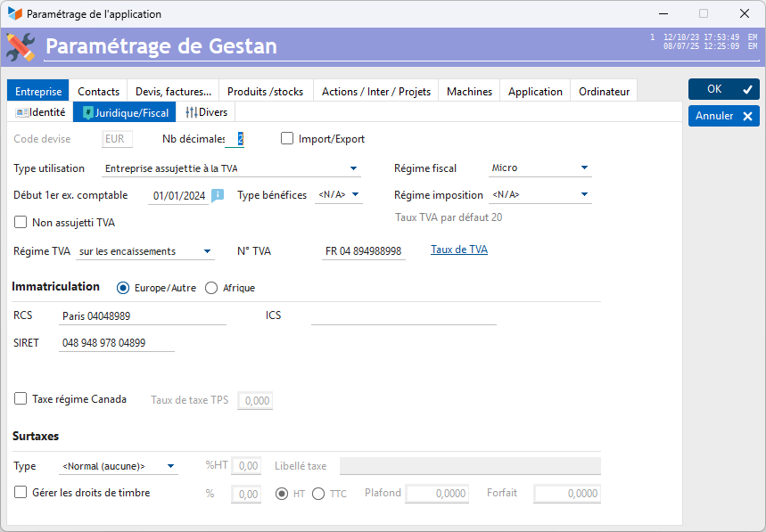Click the Divers sliders icon
The width and height of the screenshot is (766, 532).
point(191,112)
